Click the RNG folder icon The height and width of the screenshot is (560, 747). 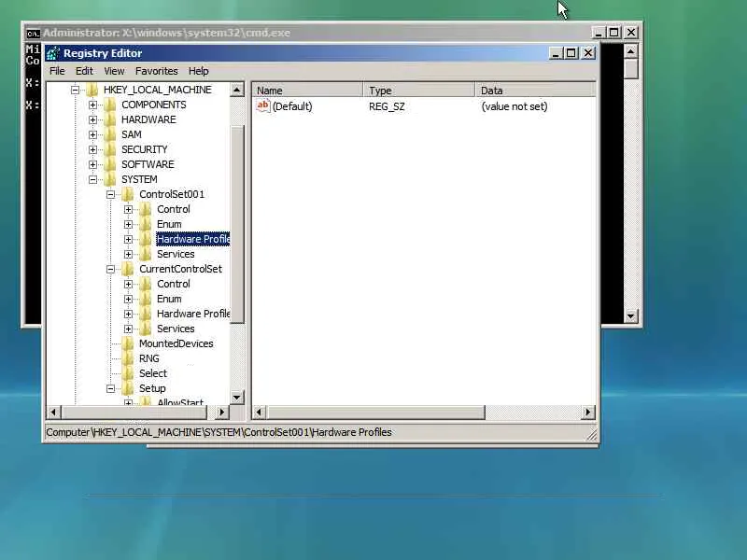pos(128,358)
